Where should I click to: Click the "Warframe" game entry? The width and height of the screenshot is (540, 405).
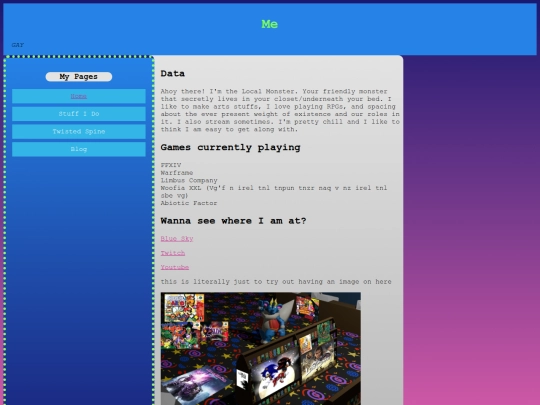point(177,173)
